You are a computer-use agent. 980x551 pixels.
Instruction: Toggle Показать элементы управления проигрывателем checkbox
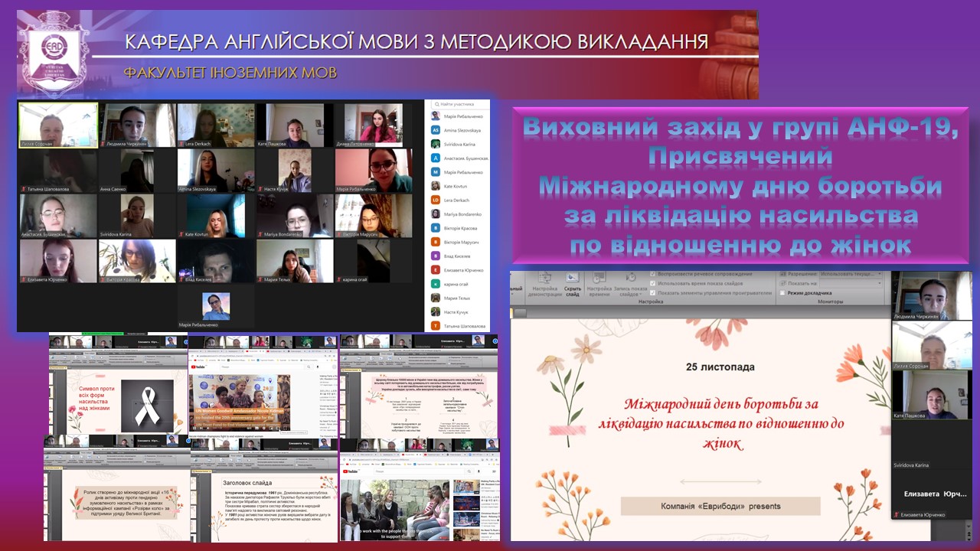point(653,292)
